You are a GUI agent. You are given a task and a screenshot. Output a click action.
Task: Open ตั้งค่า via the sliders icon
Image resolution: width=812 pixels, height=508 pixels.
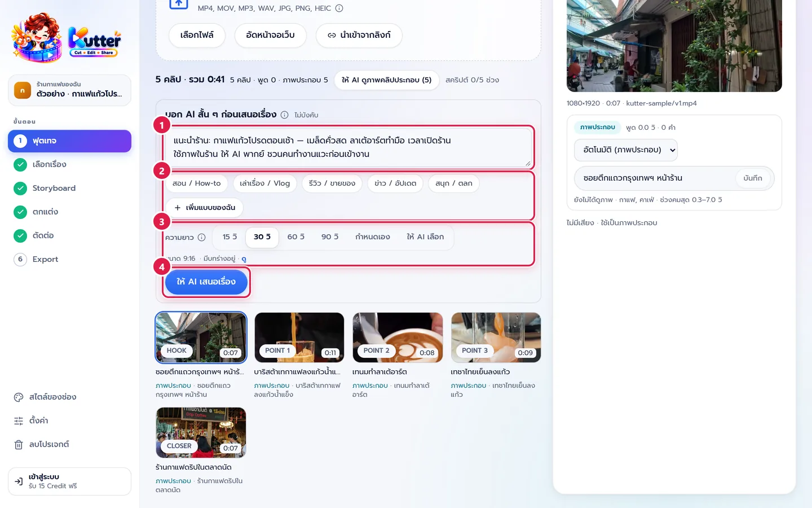click(x=19, y=421)
